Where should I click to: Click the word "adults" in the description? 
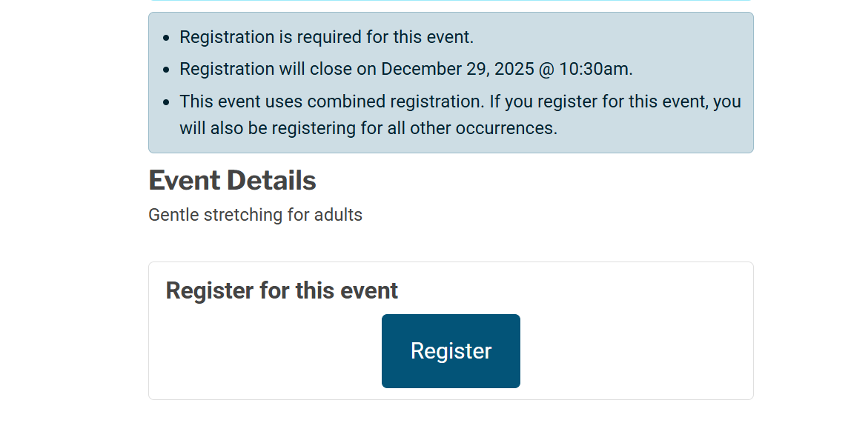coord(338,216)
